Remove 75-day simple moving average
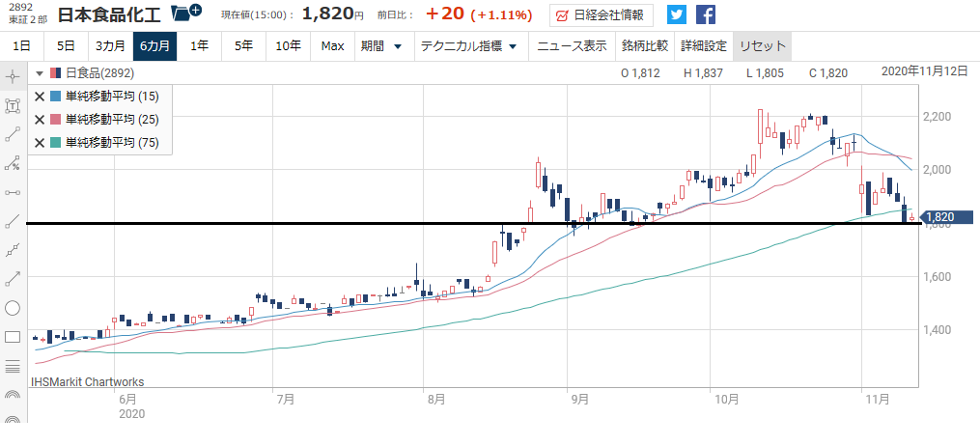The height and width of the screenshot is (446, 980). coord(40,143)
